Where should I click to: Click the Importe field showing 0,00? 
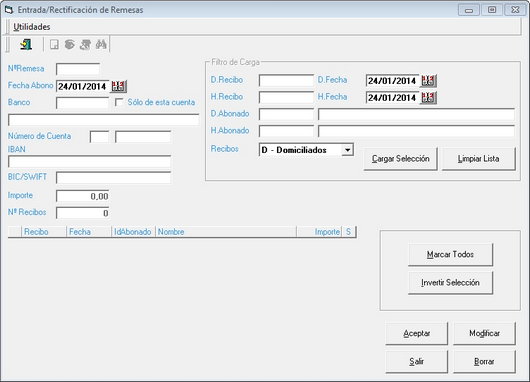82,196
